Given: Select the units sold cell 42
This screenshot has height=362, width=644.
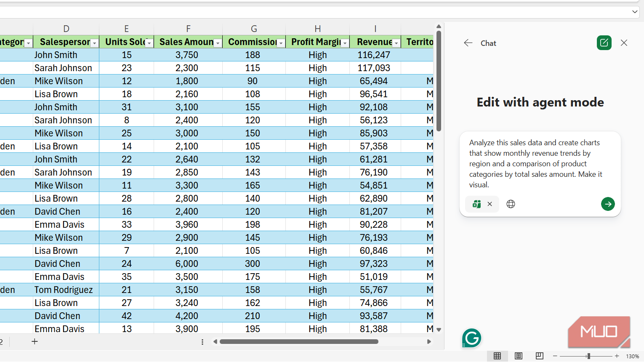Looking at the screenshot, I should pos(126,316).
